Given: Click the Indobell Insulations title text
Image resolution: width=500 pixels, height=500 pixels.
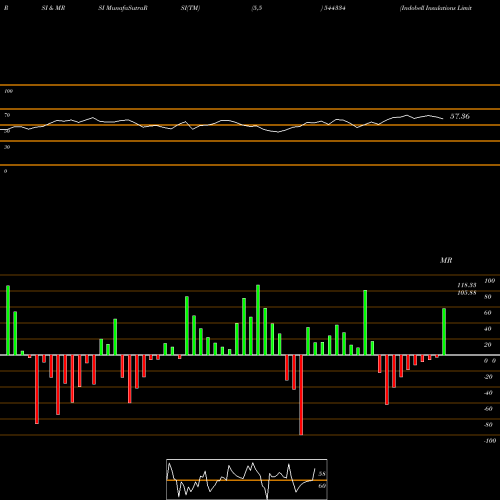Looking at the screenshot, I should (436, 8).
